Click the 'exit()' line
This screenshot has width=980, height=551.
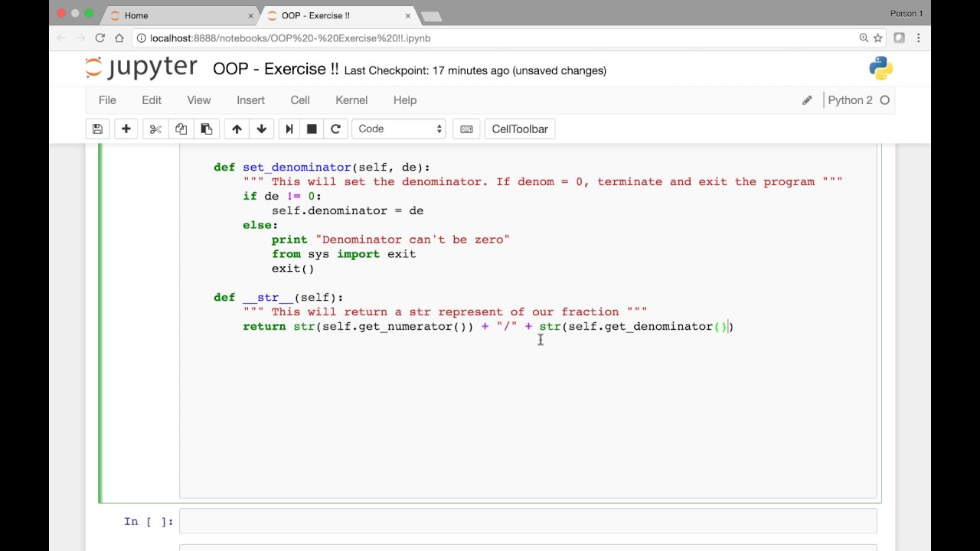tap(292, 269)
